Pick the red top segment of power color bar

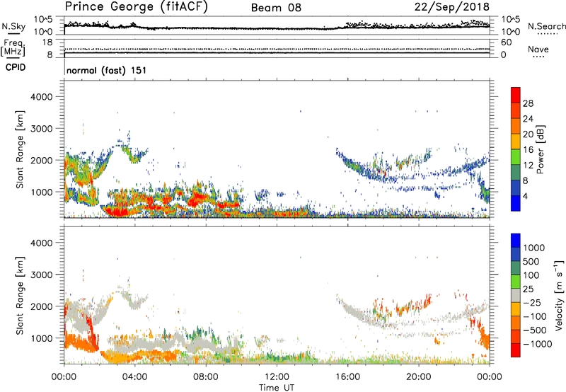tap(516, 96)
